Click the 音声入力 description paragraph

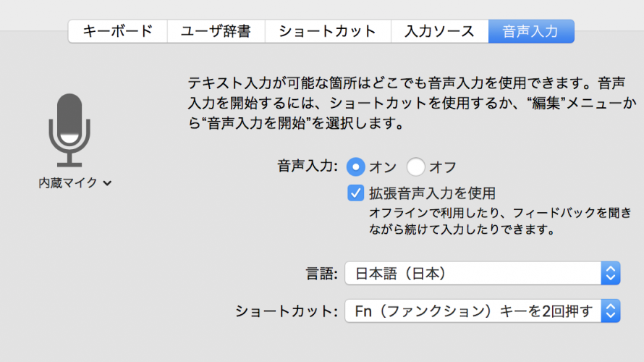412,103
